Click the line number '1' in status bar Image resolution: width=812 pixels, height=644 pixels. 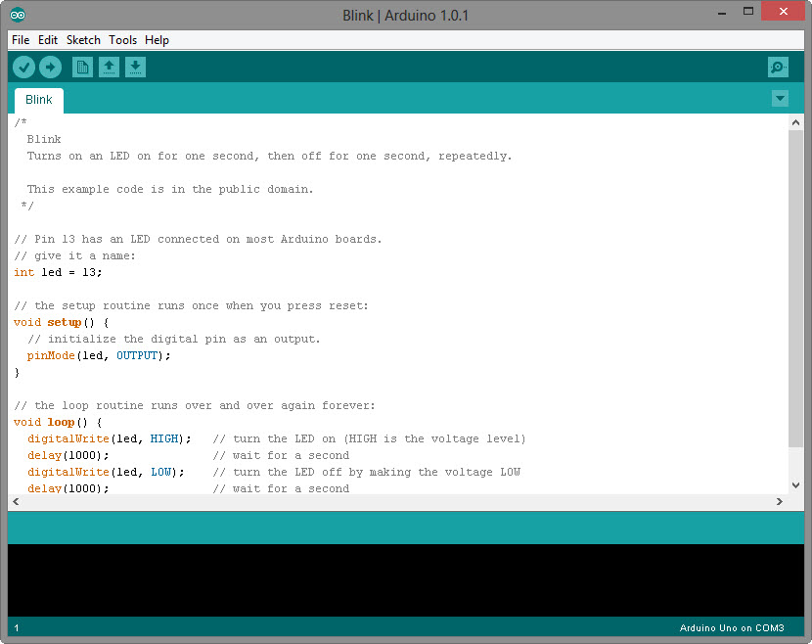pyautogui.click(x=17, y=628)
